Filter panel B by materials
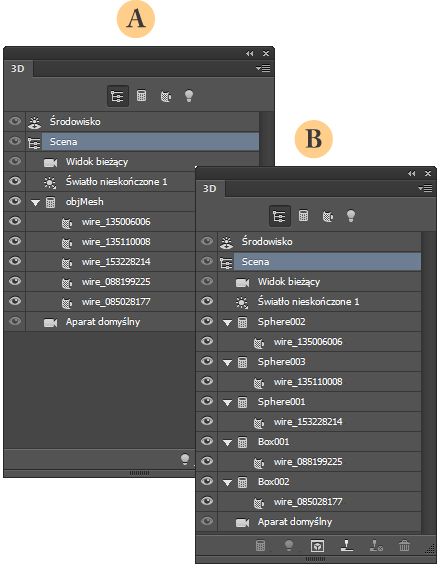The height and width of the screenshot is (570, 443). click(x=328, y=216)
